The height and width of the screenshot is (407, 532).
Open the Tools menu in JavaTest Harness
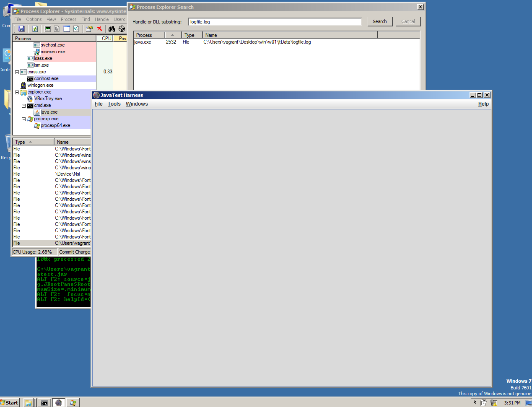click(x=114, y=104)
